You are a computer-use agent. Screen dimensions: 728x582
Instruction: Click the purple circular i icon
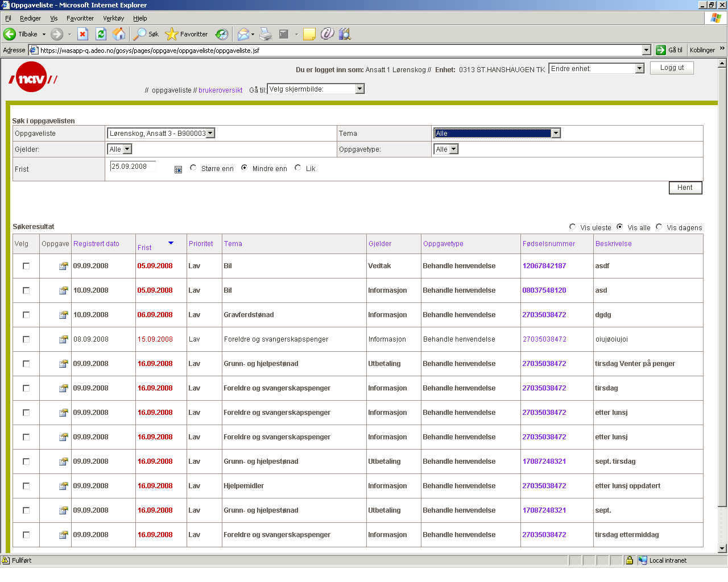(327, 34)
